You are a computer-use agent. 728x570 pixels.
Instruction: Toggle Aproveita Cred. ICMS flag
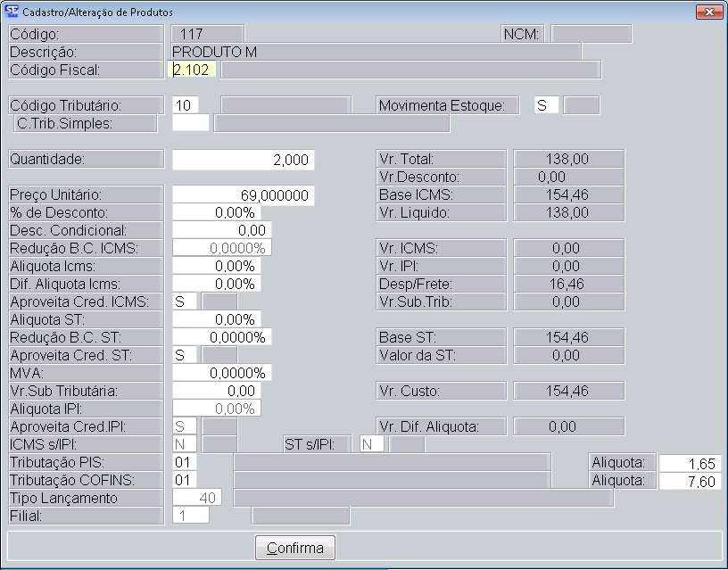pos(185,302)
